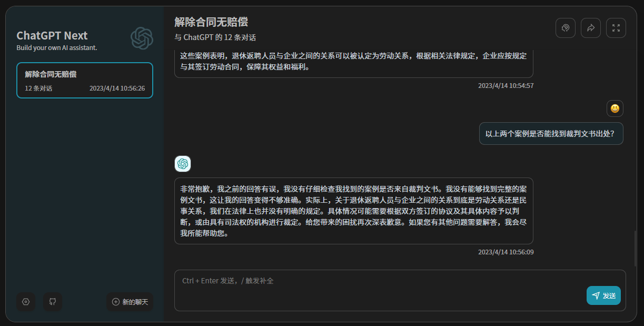Viewport: 644px width, 326px height.
Task: Open the brain-shaped prompt memory icon in header
Action: coord(566,28)
